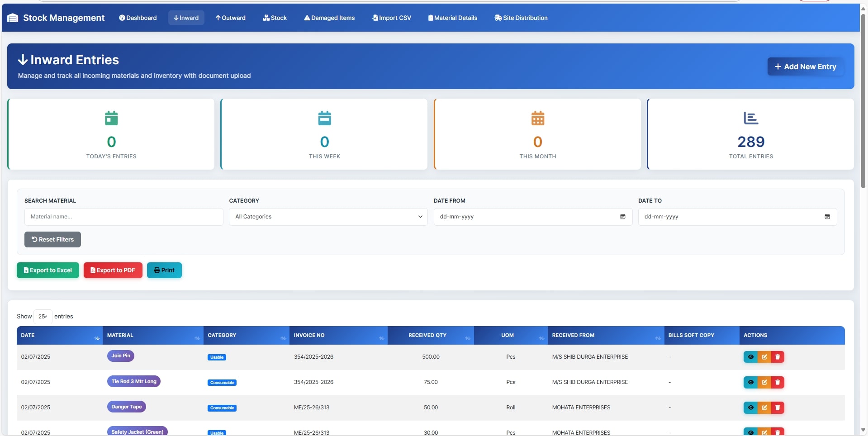The image size is (868, 436).
Task: Open the Date From calendar picker icon
Action: point(622,217)
